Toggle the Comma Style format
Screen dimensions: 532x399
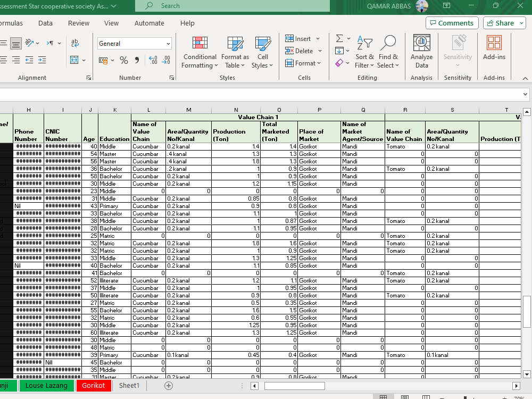[x=137, y=61]
